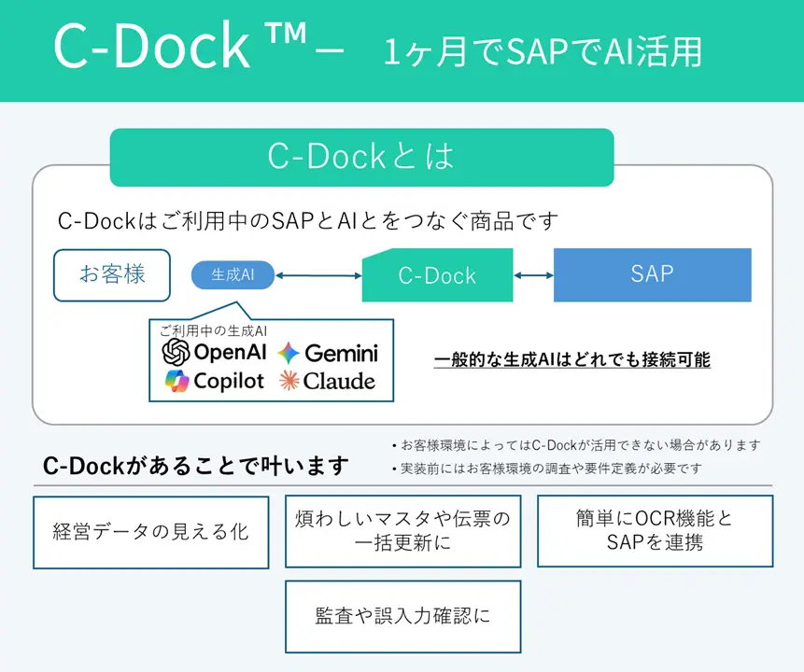Click the Gemini sparkle icon
The height and width of the screenshot is (672, 804).
[289, 353]
